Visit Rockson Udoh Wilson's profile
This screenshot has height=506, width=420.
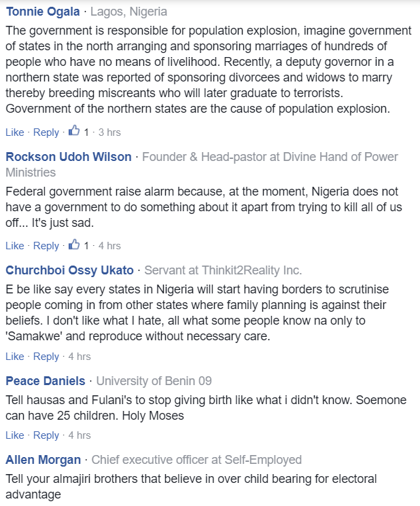coord(69,157)
